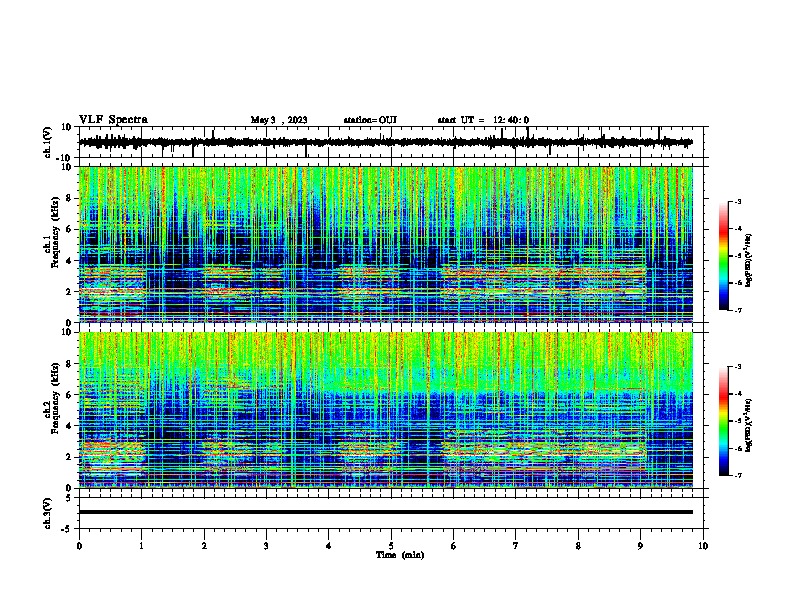Select the date text "May 3 , 2023"
The image size is (792, 612).
pos(279,120)
